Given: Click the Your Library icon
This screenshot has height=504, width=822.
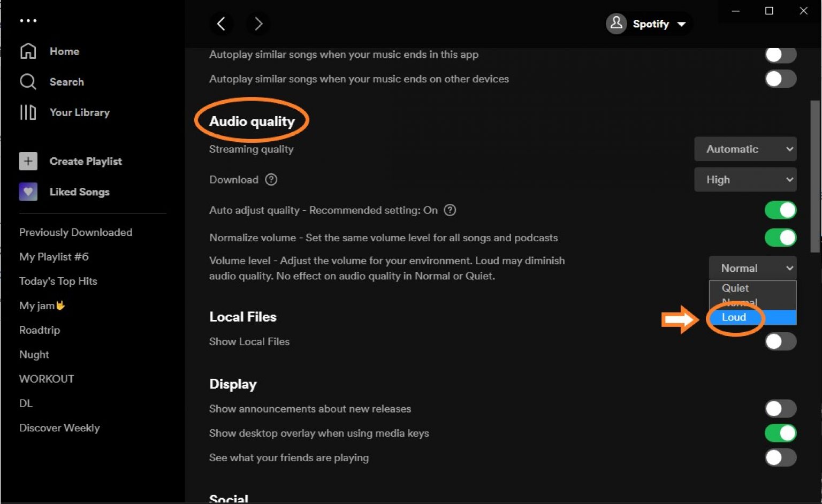Looking at the screenshot, I should point(28,112).
